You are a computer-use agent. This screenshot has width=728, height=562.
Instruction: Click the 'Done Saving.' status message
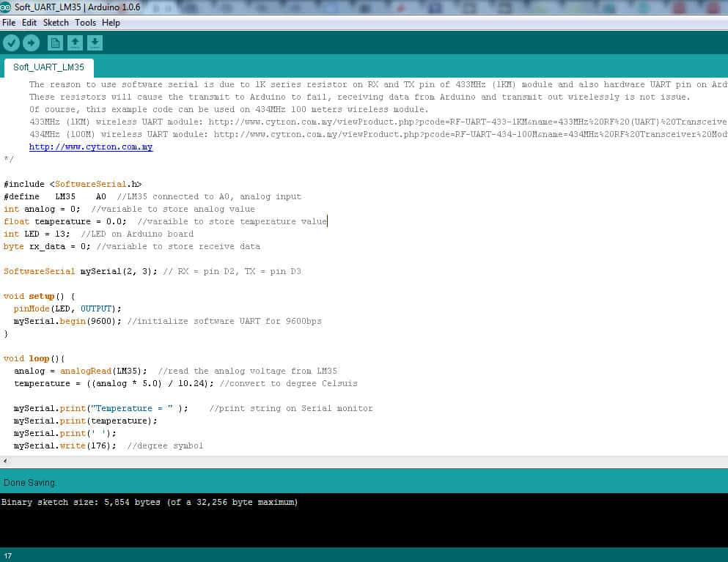tap(30, 483)
